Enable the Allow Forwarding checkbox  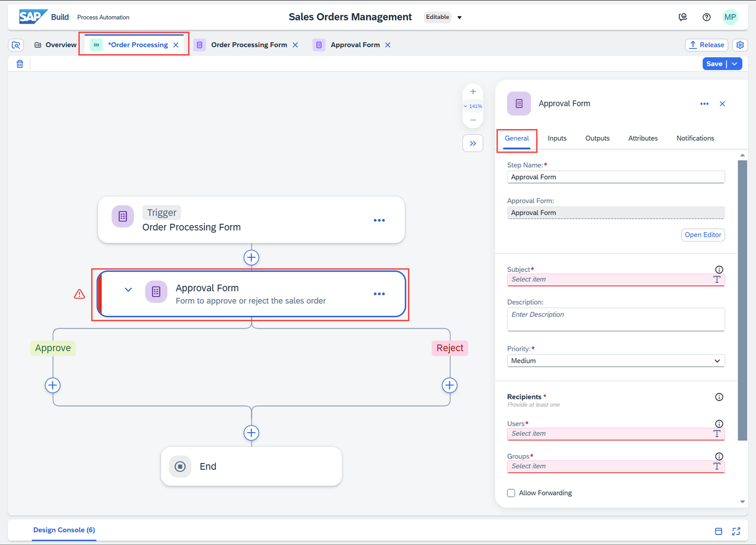point(511,493)
